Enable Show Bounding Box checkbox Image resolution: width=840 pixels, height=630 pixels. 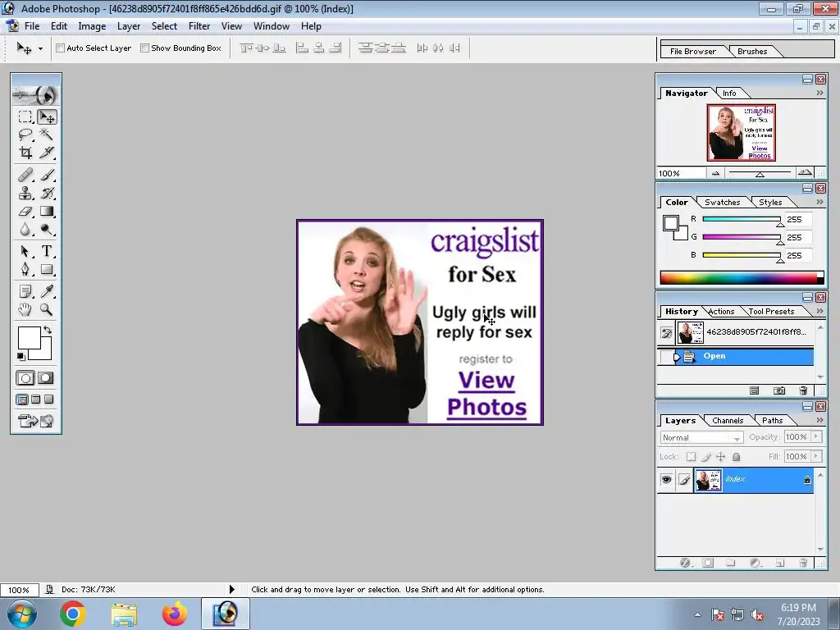[144, 48]
